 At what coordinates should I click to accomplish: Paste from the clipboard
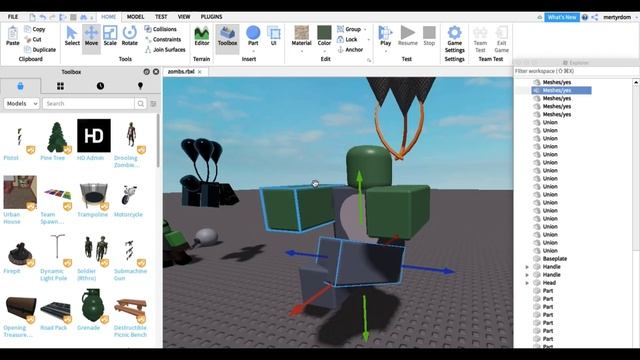13,36
